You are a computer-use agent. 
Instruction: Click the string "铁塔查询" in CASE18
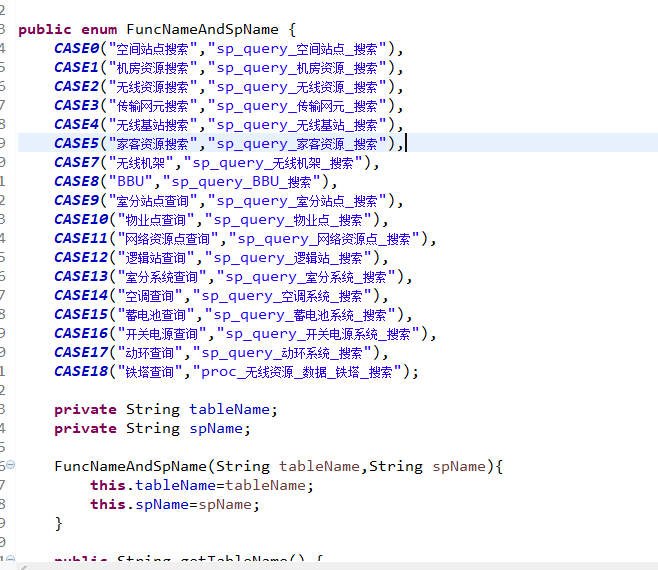point(150,371)
